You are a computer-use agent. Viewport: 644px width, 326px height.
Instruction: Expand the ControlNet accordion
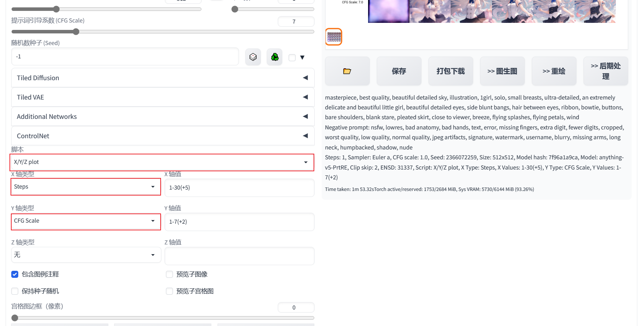coord(162,136)
